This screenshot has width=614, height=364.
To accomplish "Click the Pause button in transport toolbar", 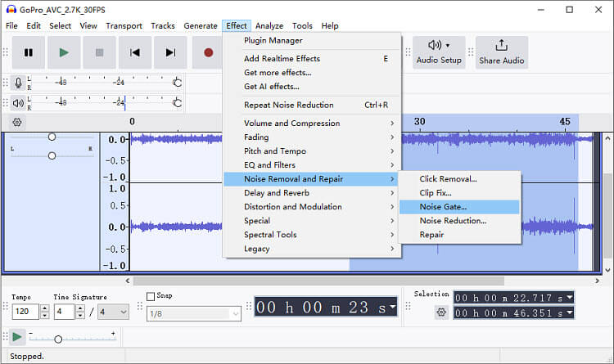I will click(29, 52).
